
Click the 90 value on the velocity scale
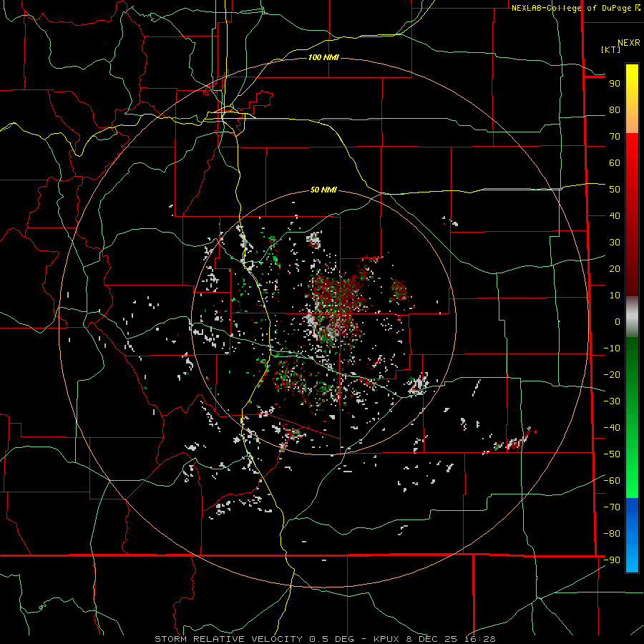pyautogui.click(x=615, y=84)
